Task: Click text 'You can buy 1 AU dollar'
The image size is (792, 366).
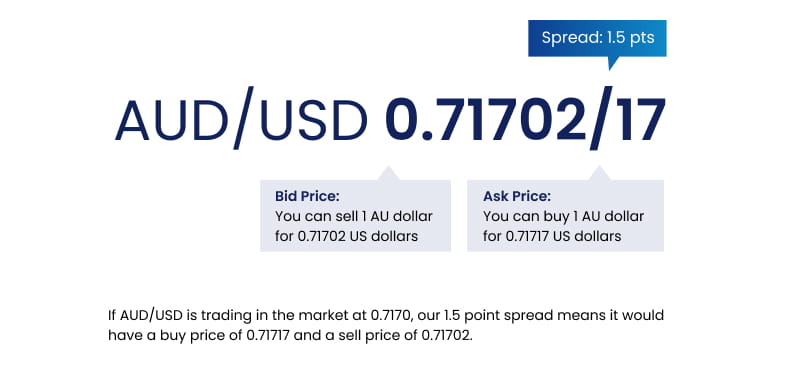Action: [x=563, y=217]
